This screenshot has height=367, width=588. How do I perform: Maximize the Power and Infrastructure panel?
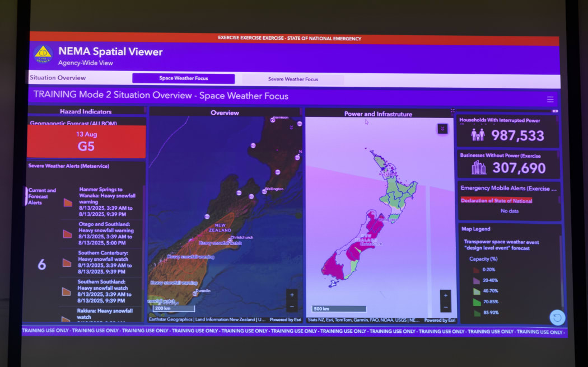pyautogui.click(x=452, y=111)
